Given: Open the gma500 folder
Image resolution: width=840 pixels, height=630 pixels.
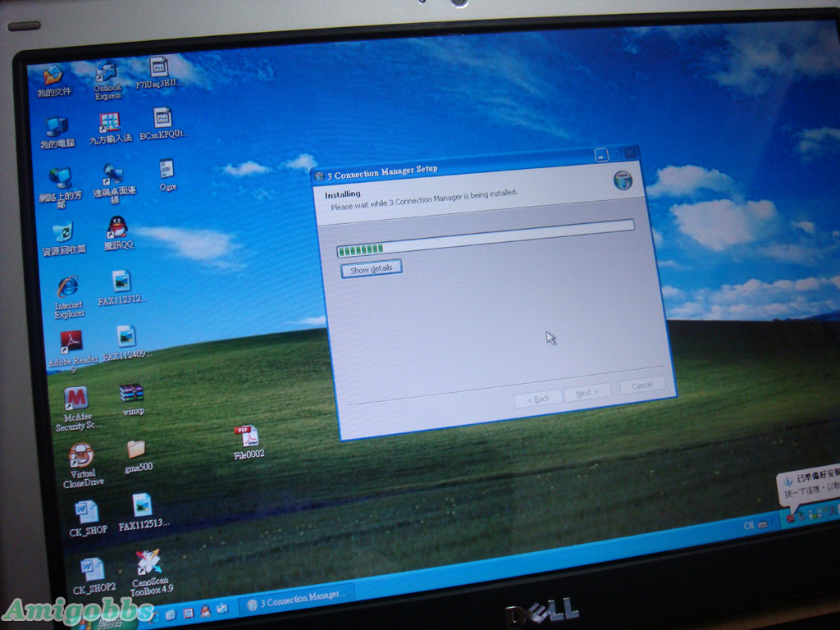Looking at the screenshot, I should pyautogui.click(x=136, y=450).
